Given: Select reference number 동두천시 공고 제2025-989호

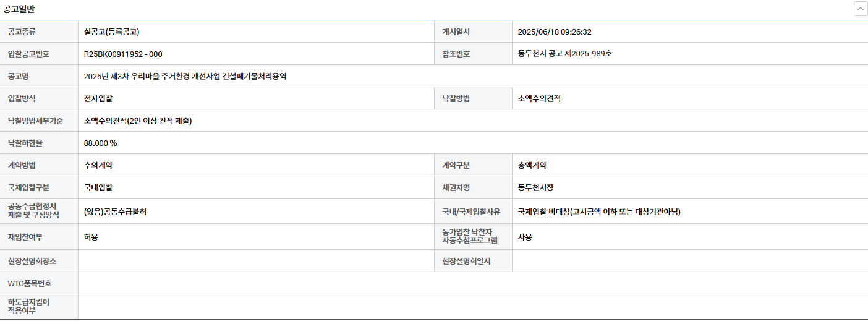Looking at the screenshot, I should 564,54.
